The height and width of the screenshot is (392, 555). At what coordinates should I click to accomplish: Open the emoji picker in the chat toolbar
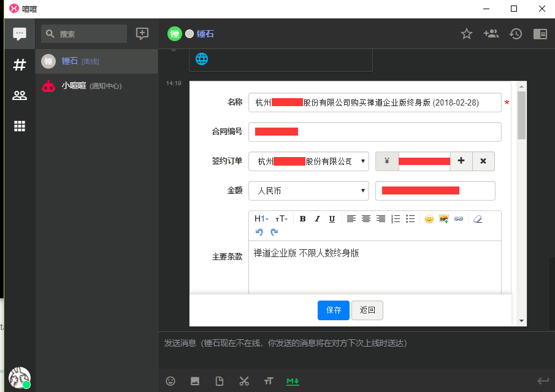click(x=170, y=381)
